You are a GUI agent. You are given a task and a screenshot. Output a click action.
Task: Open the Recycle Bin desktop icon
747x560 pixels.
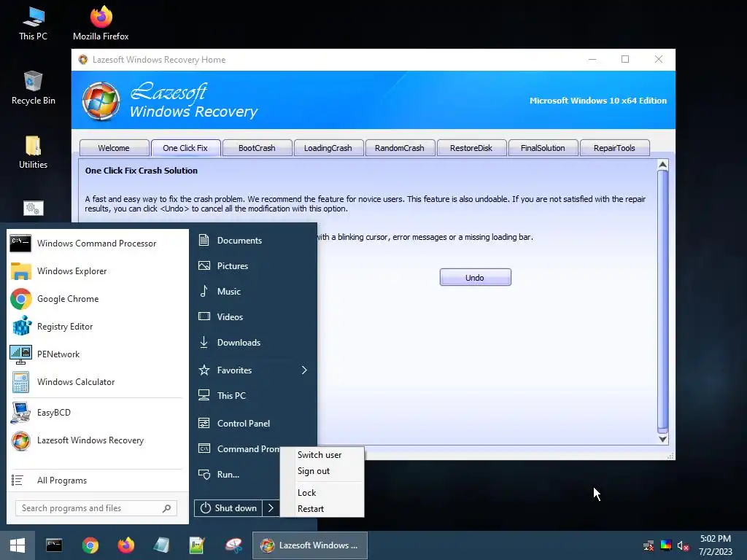coord(33,88)
